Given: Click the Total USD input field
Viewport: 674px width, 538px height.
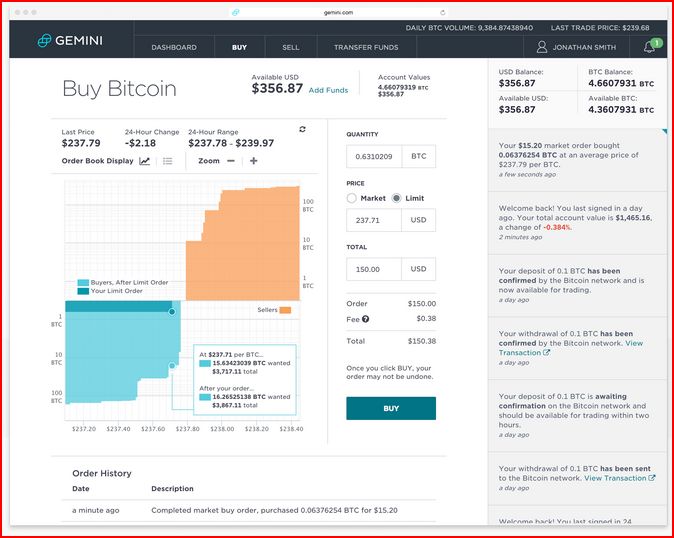Looking at the screenshot, I should [374, 269].
